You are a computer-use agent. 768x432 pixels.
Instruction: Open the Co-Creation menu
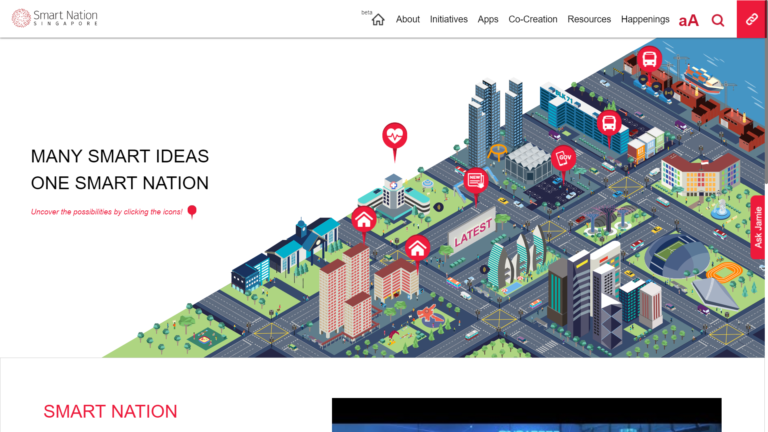(532, 19)
